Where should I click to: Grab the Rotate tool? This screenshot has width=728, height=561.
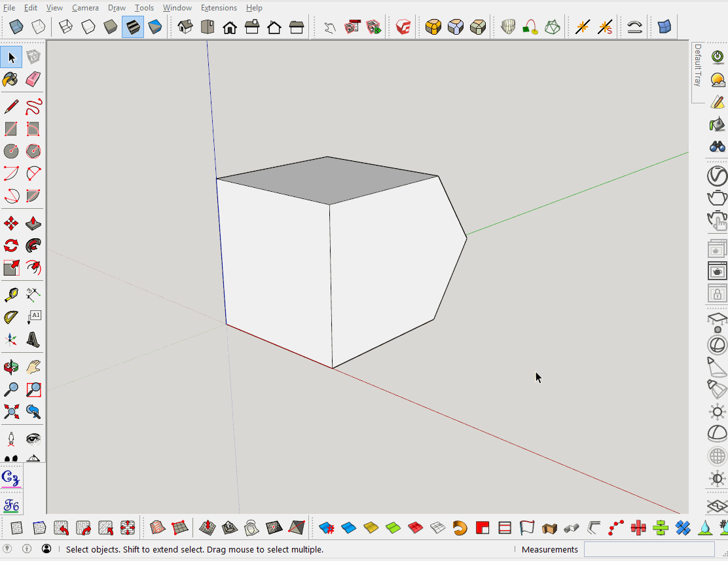[10, 244]
